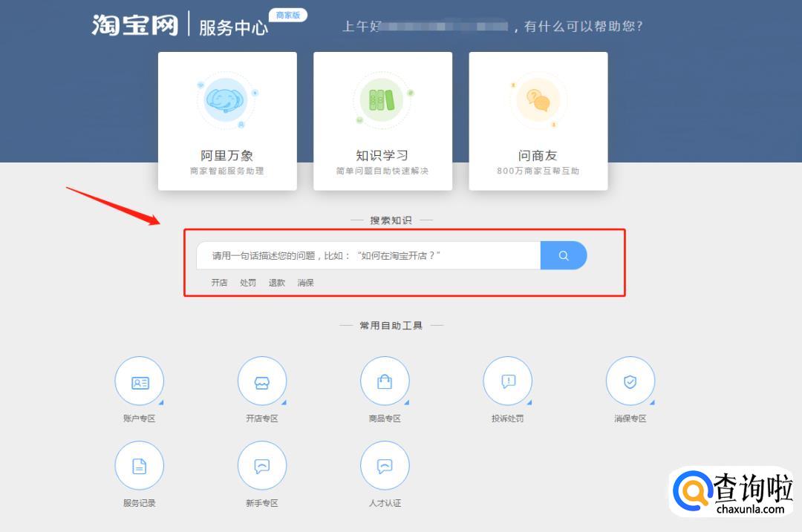
Task: Click the 商品专区 label
Action: (x=385, y=418)
